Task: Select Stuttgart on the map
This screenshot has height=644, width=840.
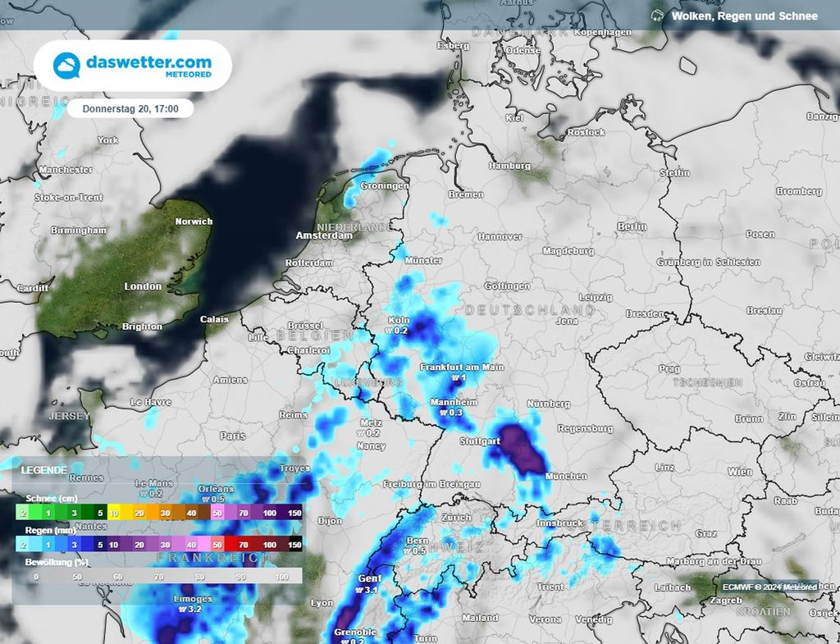Action: [479, 440]
